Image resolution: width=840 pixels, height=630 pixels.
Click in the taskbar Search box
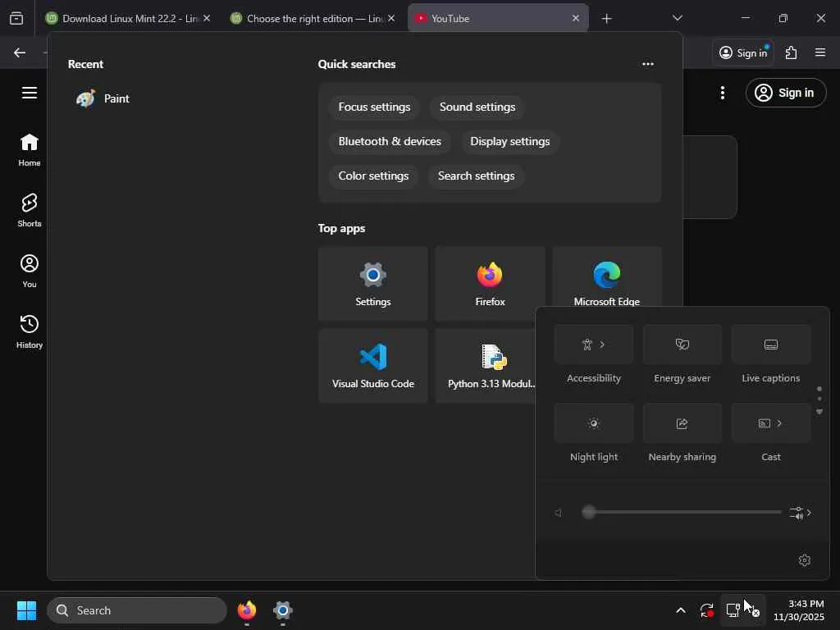tap(137, 610)
